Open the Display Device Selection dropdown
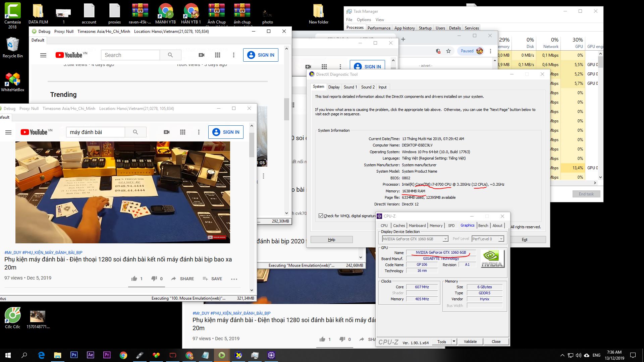 coord(445,239)
